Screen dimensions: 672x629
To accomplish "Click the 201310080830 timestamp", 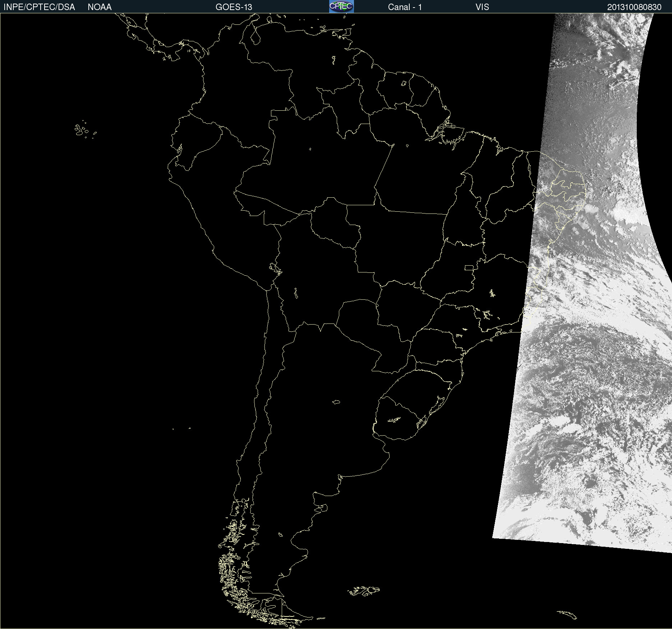I will point(634,7).
